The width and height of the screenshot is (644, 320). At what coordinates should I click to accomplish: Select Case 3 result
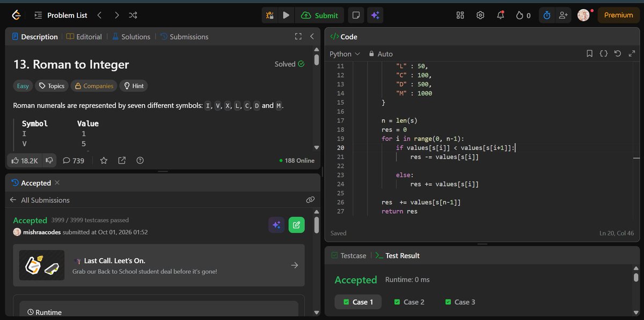460,302
